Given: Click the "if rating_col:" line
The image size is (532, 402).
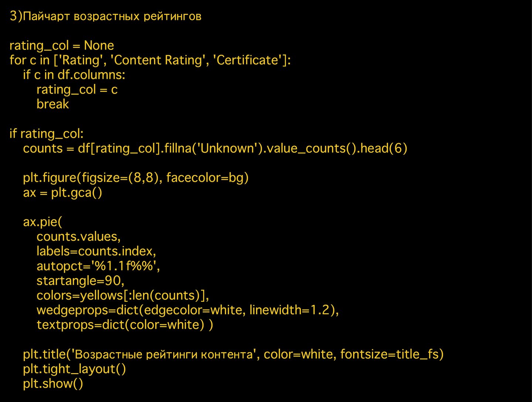Looking at the screenshot, I should tap(47, 134).
